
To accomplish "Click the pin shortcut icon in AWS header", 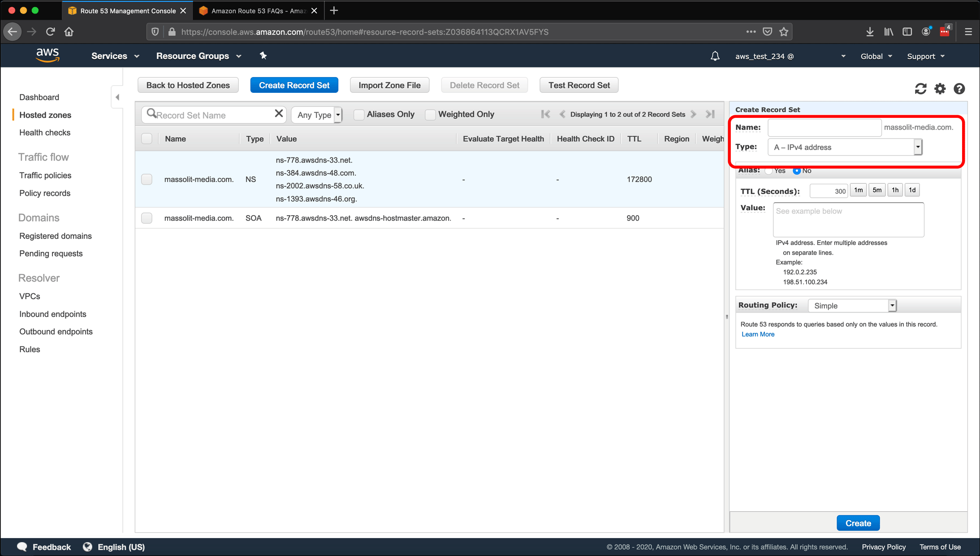I will click(263, 56).
